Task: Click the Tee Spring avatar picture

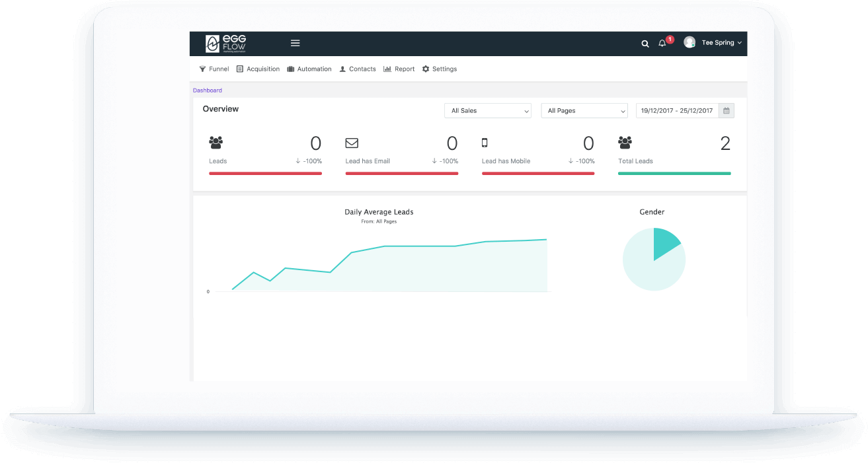Action: (x=690, y=42)
